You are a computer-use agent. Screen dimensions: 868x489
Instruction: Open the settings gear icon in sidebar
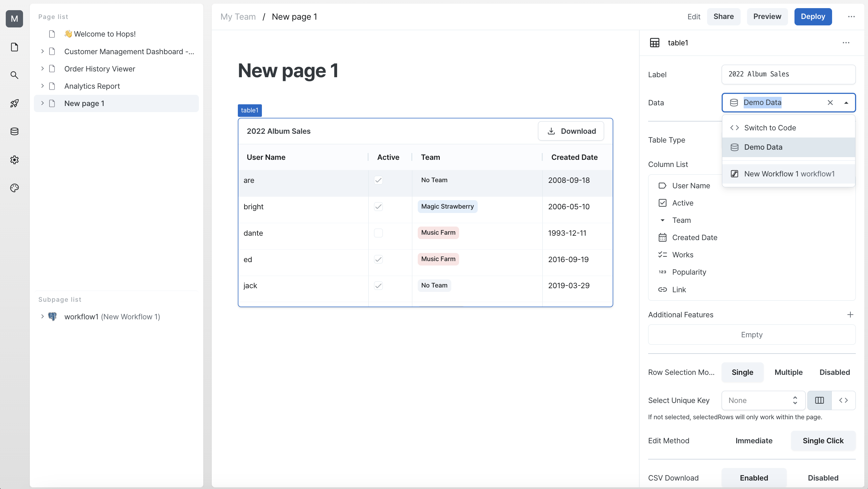coord(14,160)
